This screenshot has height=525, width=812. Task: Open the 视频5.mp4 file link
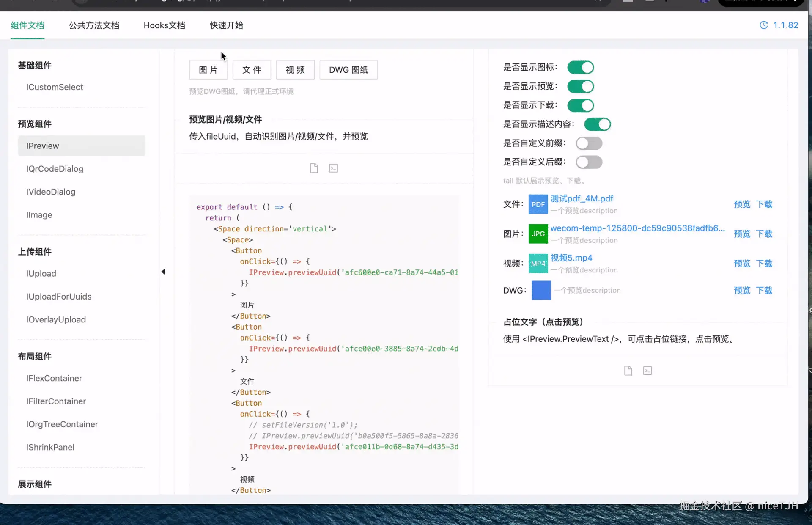point(571,258)
